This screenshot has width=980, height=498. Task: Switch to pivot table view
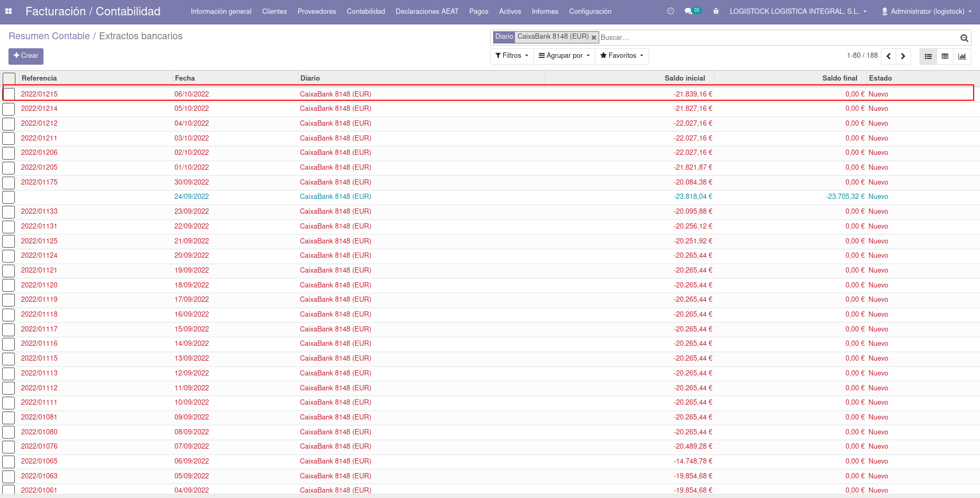(945, 56)
